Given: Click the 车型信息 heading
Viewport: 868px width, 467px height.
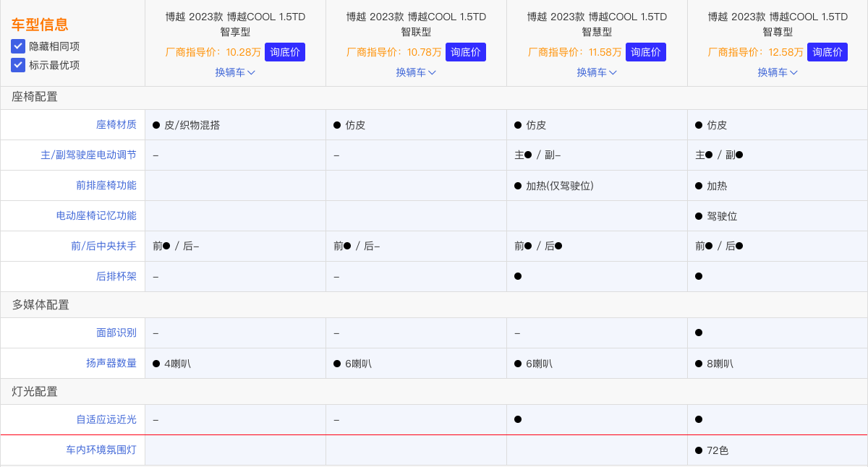Looking at the screenshot, I should (40, 25).
